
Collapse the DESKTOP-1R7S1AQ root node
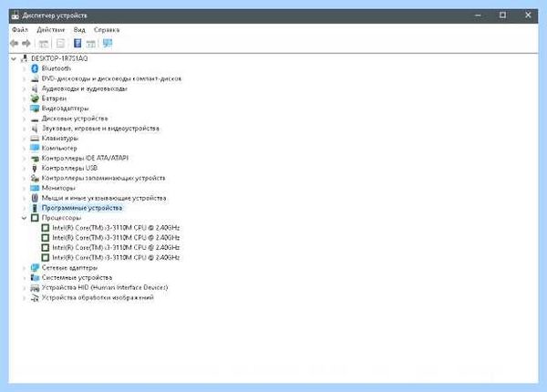(x=14, y=58)
